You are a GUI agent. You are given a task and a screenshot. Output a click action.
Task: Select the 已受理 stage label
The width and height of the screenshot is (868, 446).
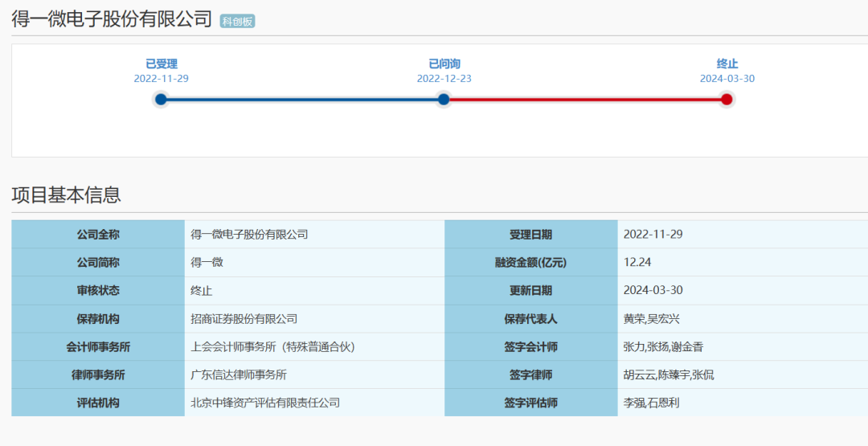pos(161,63)
